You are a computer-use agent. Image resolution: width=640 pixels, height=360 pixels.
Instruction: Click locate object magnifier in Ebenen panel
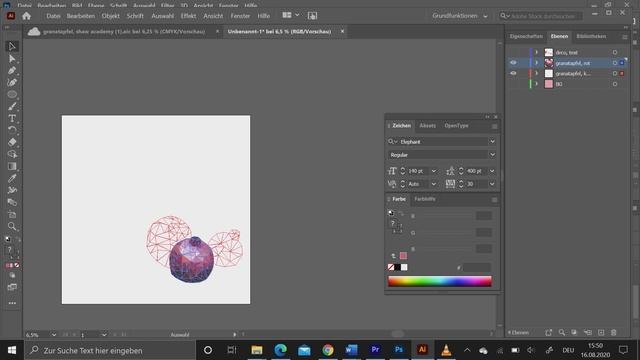(x=562, y=333)
